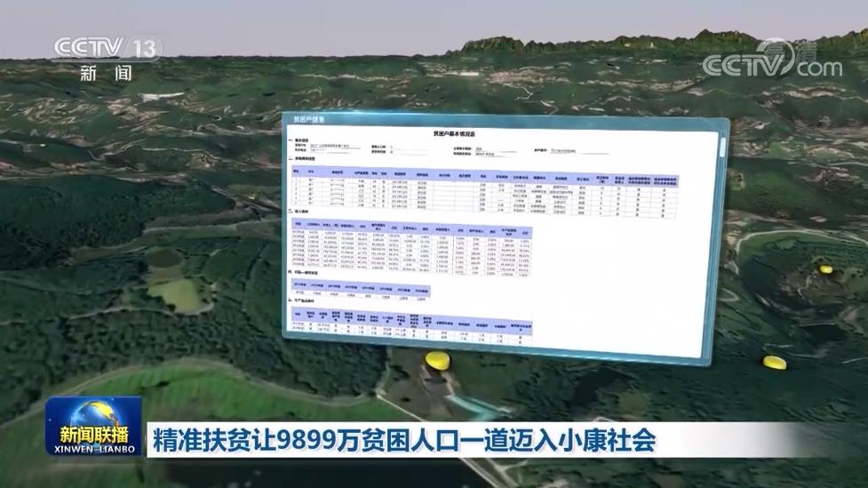
Task: Click the 精准扶贫 news headline caption
Action: pyautogui.click(x=404, y=439)
